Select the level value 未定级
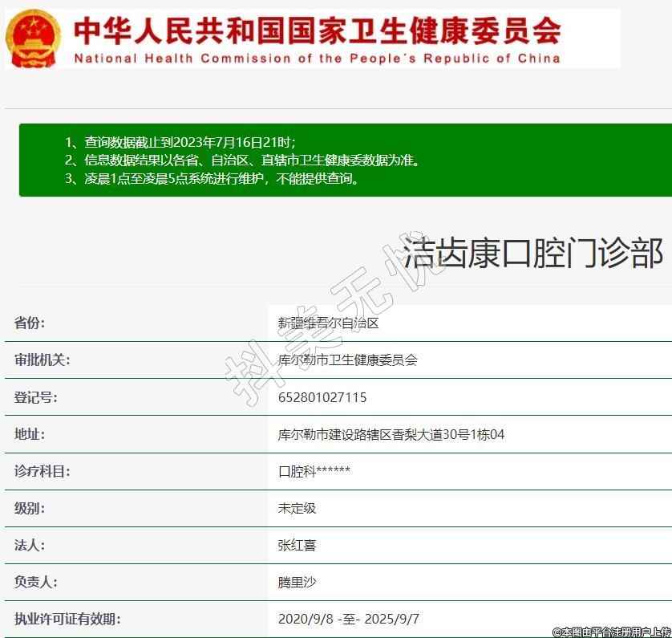672x638 pixels. click(x=297, y=508)
